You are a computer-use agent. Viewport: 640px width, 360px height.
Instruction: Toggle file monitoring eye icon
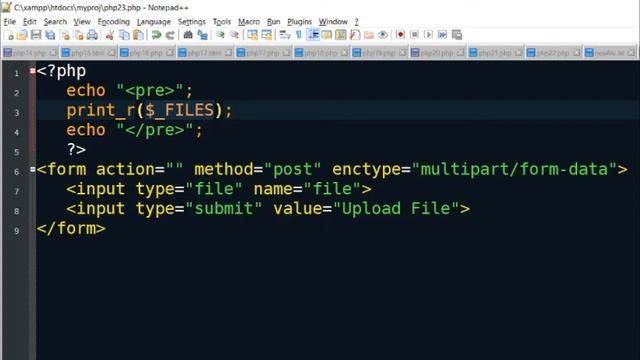click(x=382, y=35)
